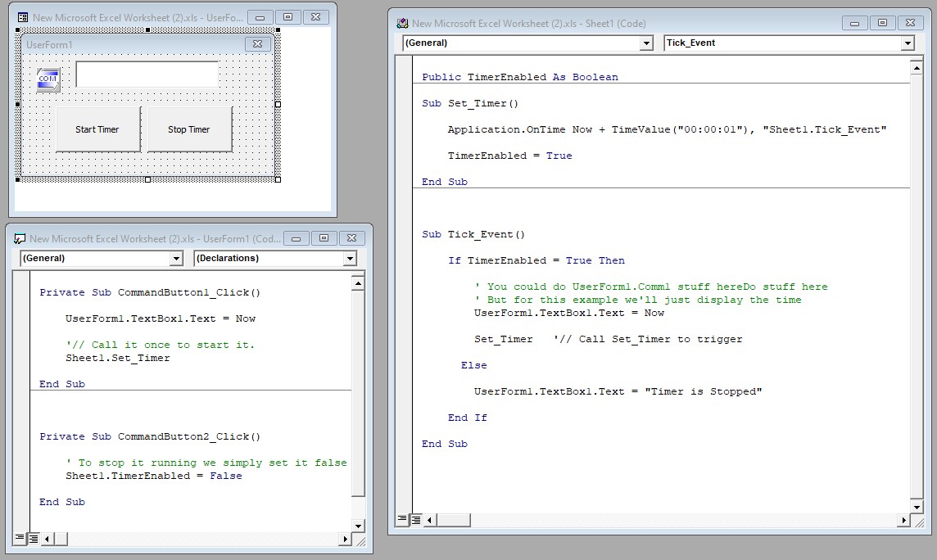
Task: Click the comment "Call it once to start it."
Action: (x=161, y=345)
